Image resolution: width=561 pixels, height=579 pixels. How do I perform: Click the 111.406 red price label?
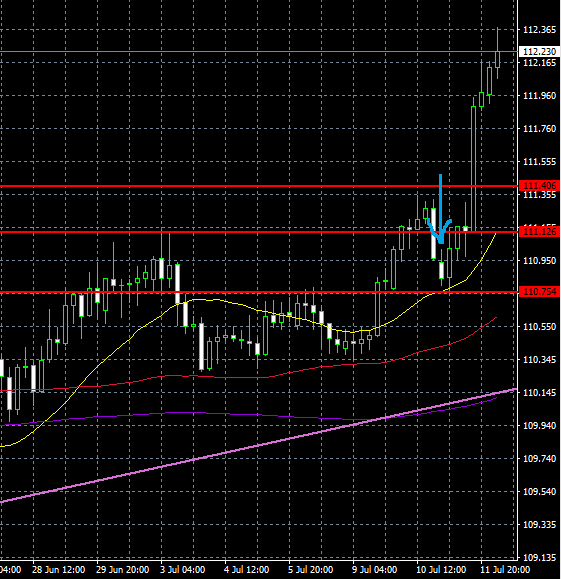540,185
